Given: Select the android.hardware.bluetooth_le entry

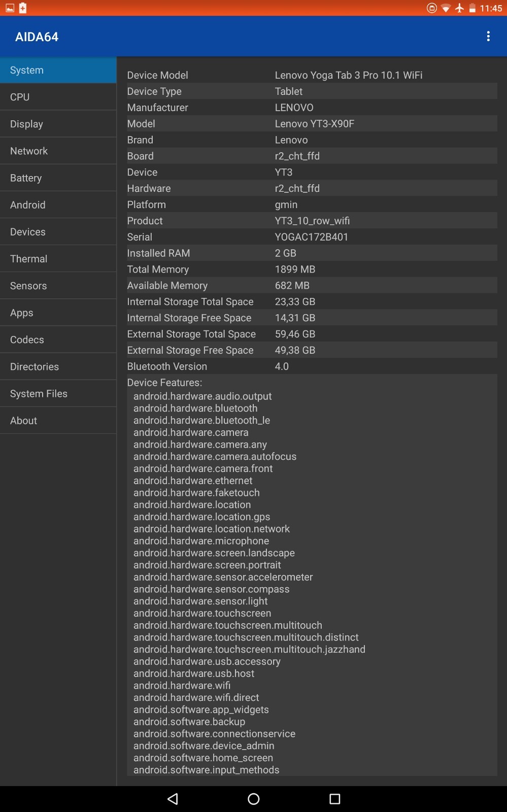Looking at the screenshot, I should [201, 420].
